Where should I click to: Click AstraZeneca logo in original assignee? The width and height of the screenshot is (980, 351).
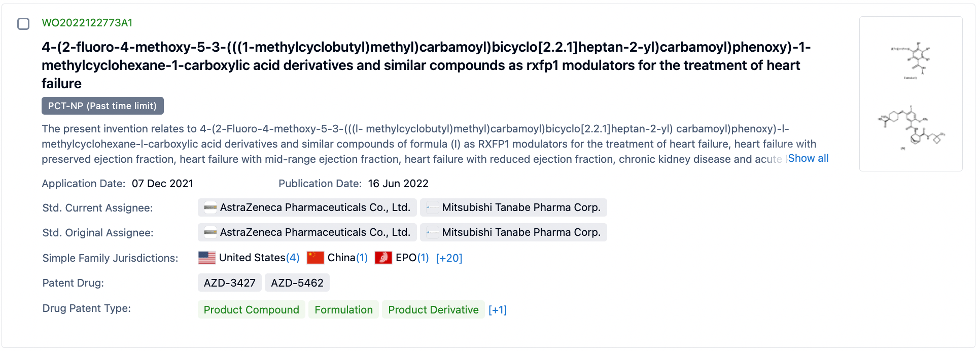pyautogui.click(x=210, y=232)
